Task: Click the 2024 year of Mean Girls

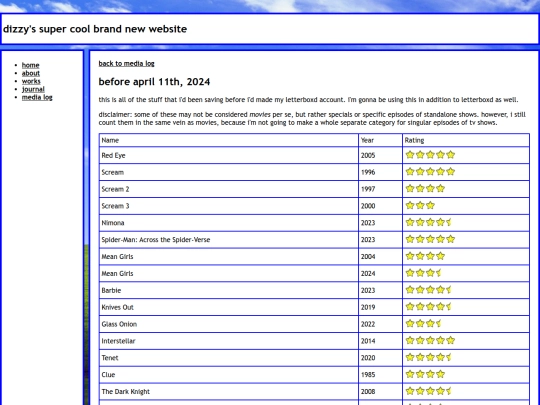Action: pyautogui.click(x=380, y=273)
